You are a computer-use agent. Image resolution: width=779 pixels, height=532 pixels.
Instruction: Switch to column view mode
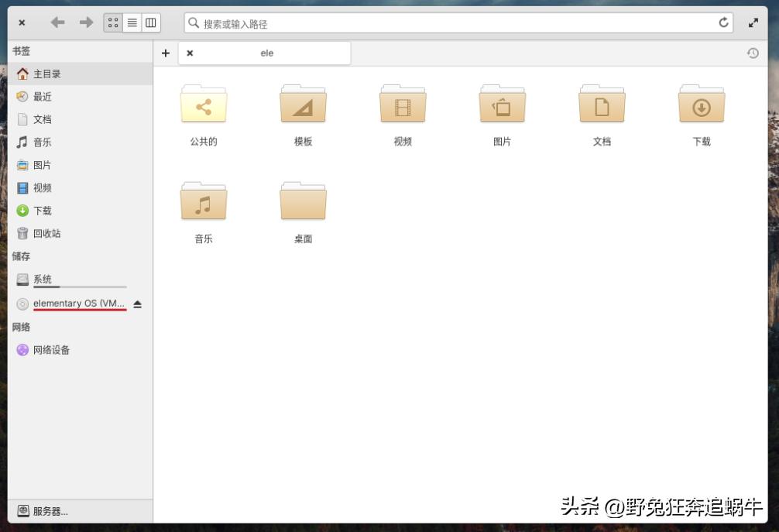(x=149, y=22)
